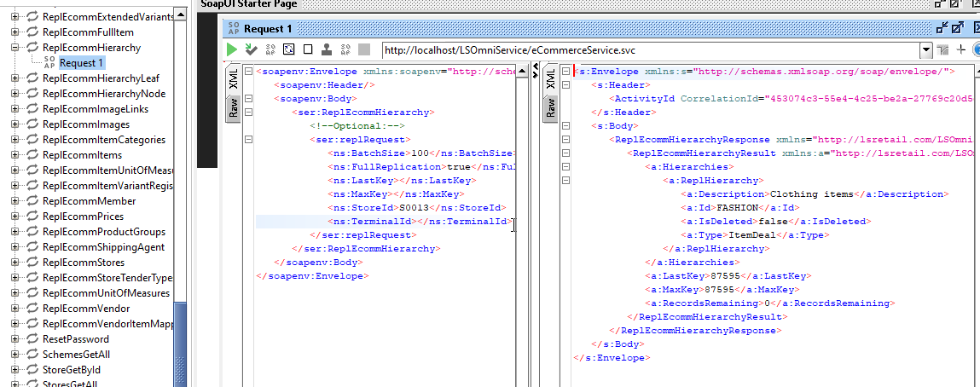Expand the ReplEcommHierarchyLeaf tree node
980x387 pixels.
point(14,78)
